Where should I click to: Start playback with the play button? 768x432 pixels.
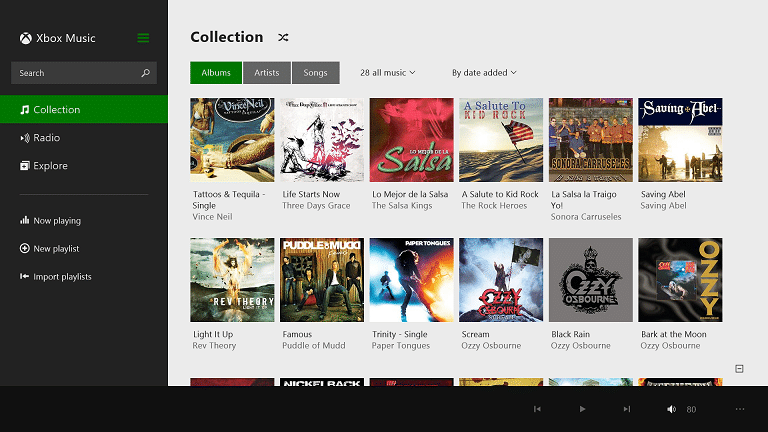pyautogui.click(x=582, y=409)
